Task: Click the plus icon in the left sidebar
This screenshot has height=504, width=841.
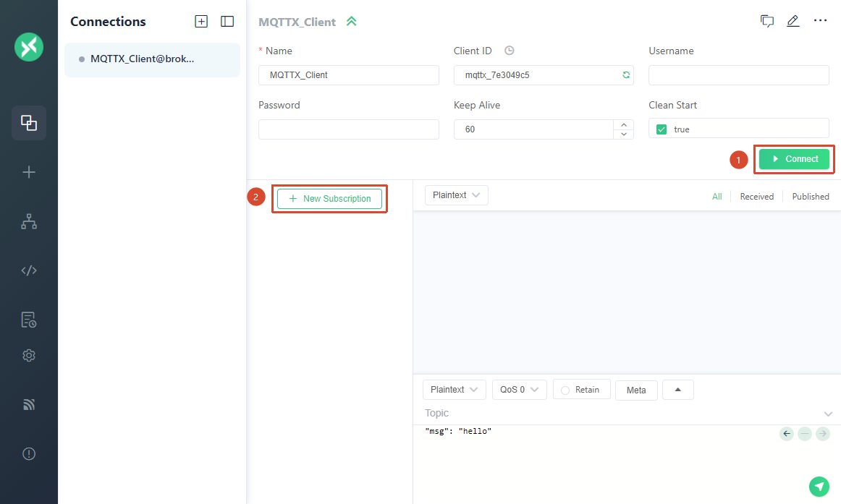Action: tap(29, 172)
